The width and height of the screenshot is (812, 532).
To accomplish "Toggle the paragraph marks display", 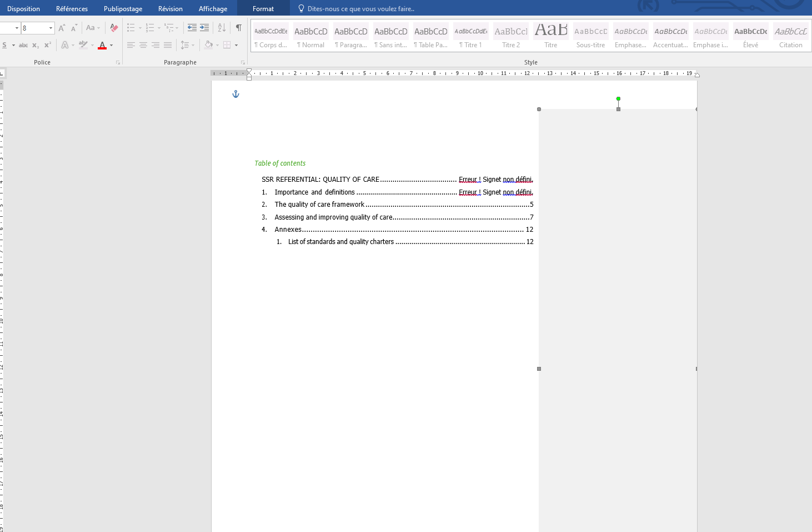I will click(x=238, y=27).
